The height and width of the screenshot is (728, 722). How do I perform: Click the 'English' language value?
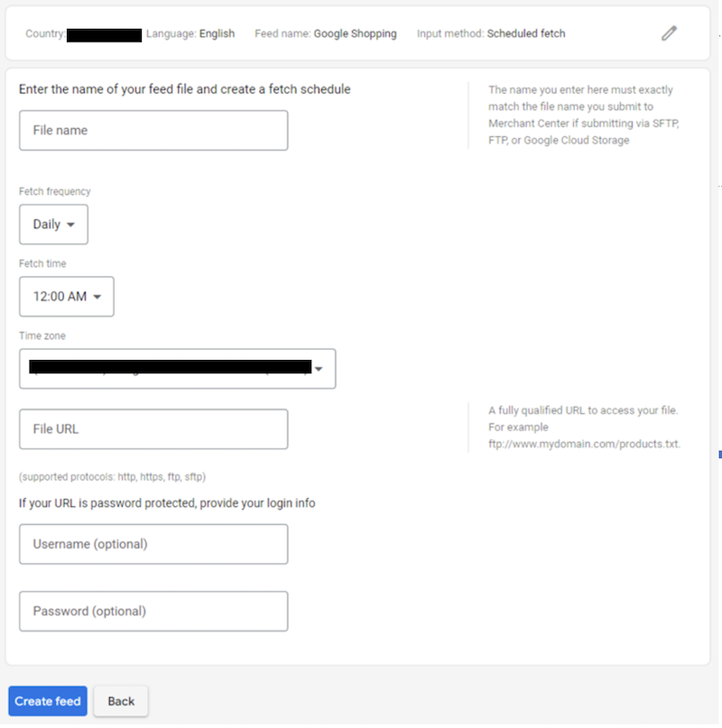click(217, 34)
